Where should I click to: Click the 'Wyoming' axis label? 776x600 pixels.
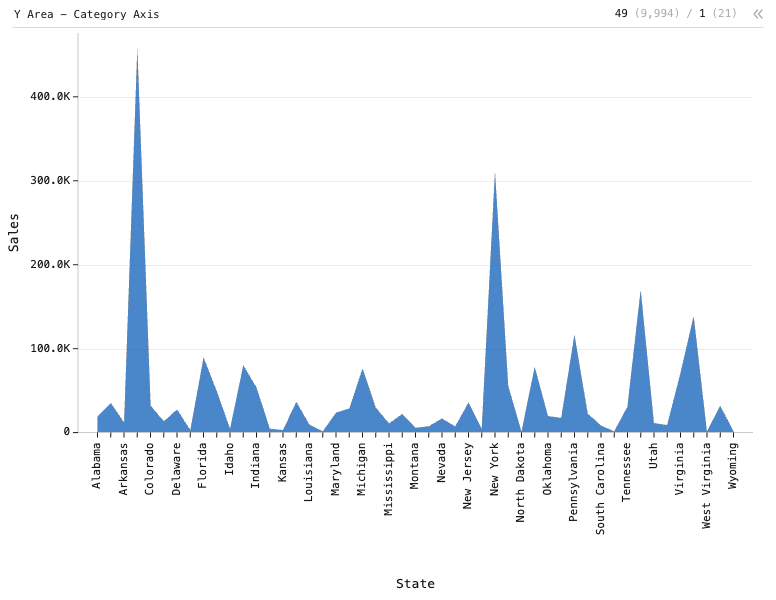[x=732, y=466]
